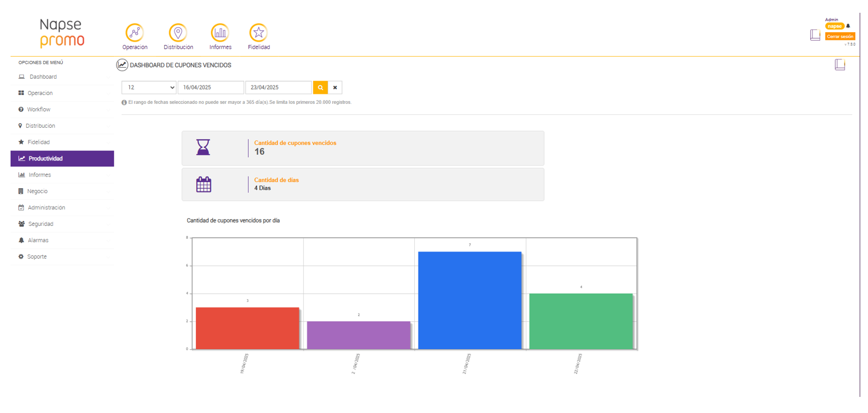Expand the Administración sidebar menu

tap(47, 208)
